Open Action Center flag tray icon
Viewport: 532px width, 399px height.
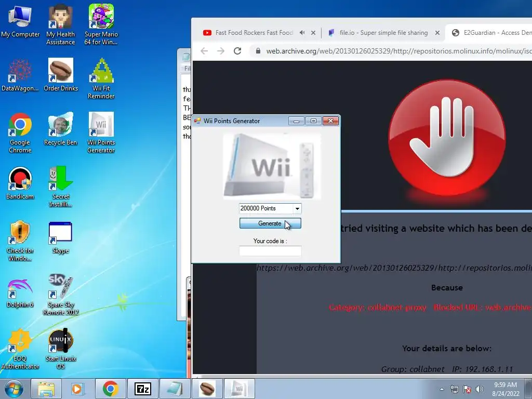[467, 389]
